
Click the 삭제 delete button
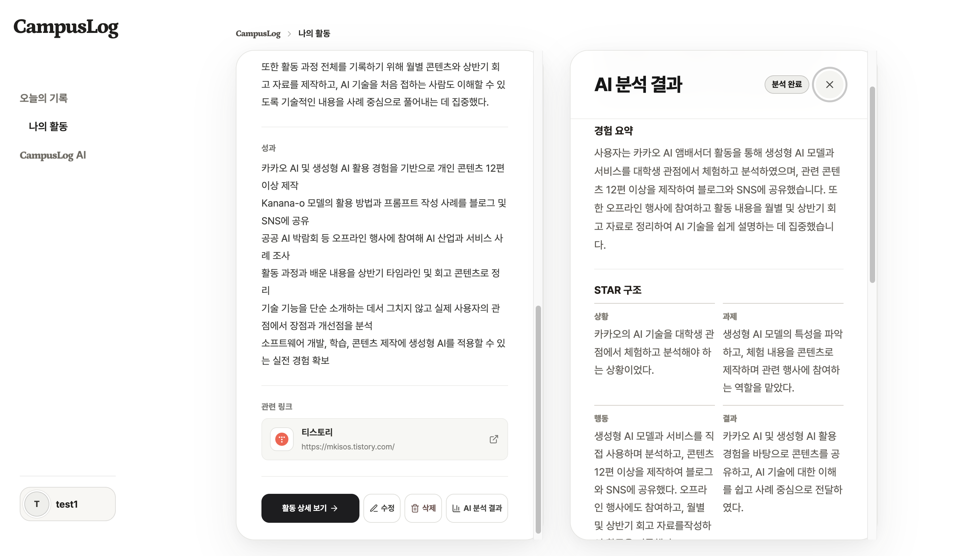click(423, 508)
